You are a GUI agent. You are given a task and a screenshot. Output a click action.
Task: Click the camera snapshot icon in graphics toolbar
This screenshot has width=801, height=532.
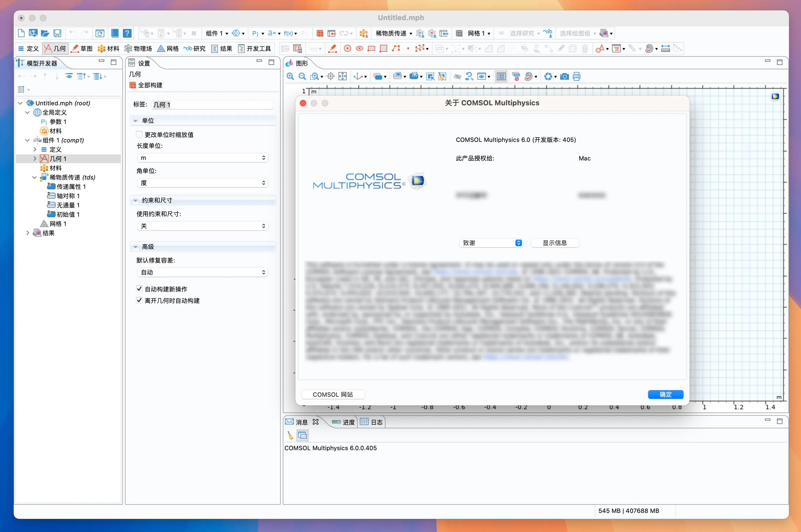(x=564, y=76)
